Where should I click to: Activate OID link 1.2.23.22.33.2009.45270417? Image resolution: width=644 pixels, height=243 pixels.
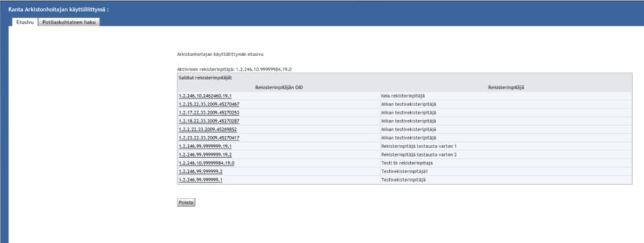point(209,138)
